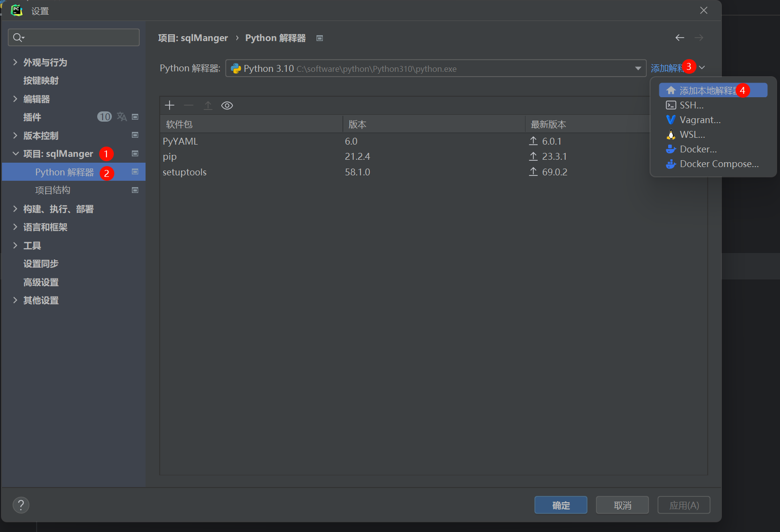Open the Python interpreter combo box dropdown arrow

[638, 68]
